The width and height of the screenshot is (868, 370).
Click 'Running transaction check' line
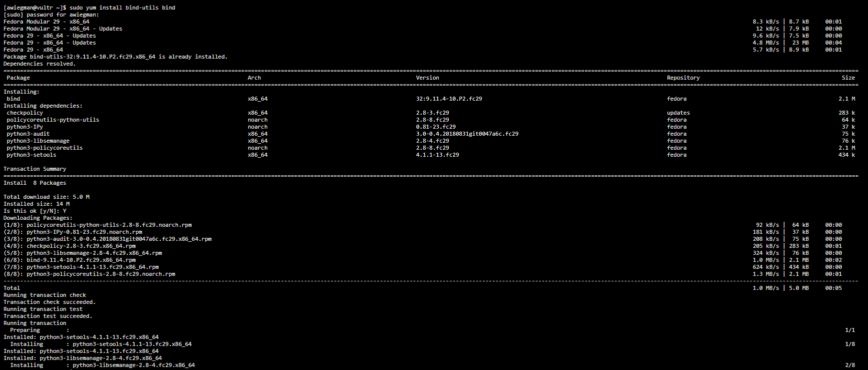tap(45, 295)
